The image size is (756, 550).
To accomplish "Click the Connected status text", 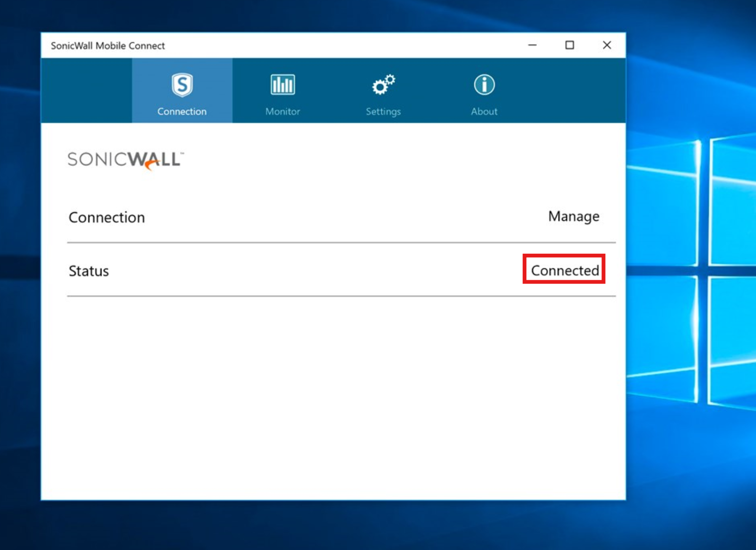I will pos(565,270).
